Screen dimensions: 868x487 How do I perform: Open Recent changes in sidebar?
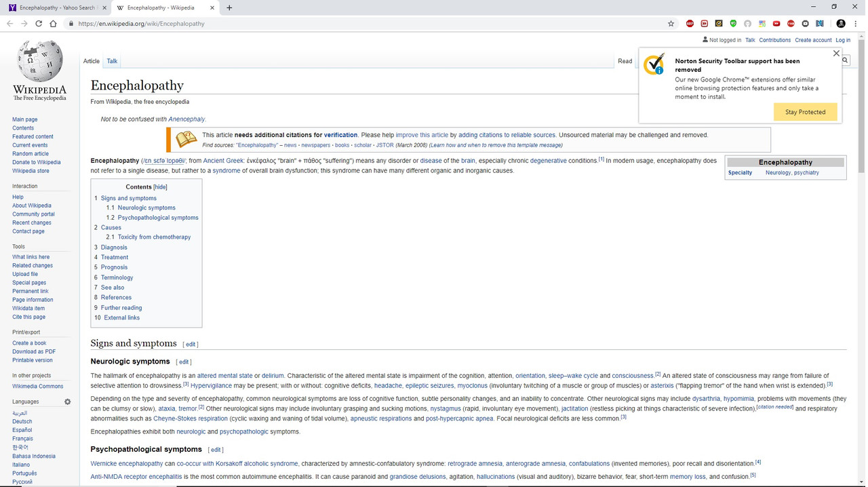32,222
